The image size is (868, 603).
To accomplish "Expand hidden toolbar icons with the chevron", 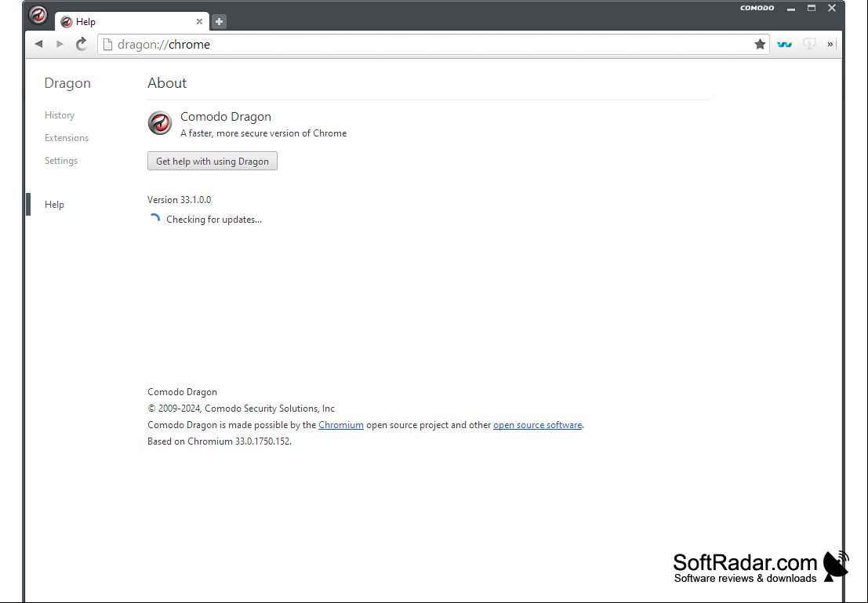I will pyautogui.click(x=830, y=44).
